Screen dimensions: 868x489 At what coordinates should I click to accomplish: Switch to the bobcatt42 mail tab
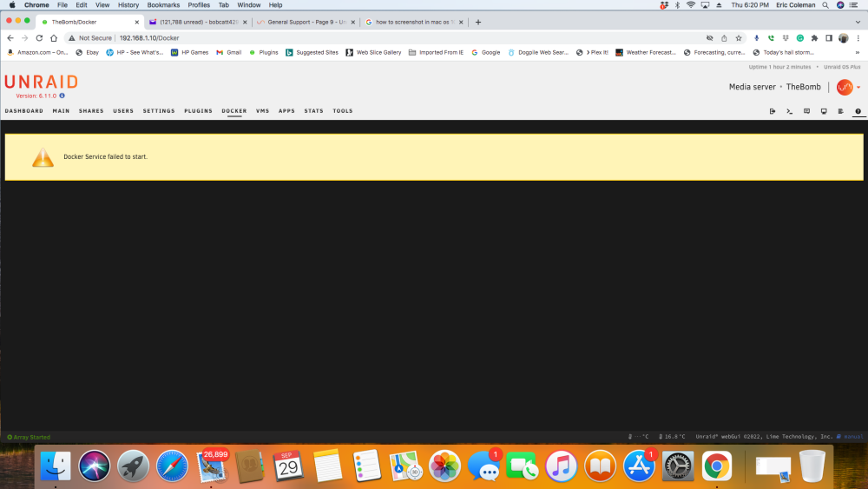coord(198,23)
